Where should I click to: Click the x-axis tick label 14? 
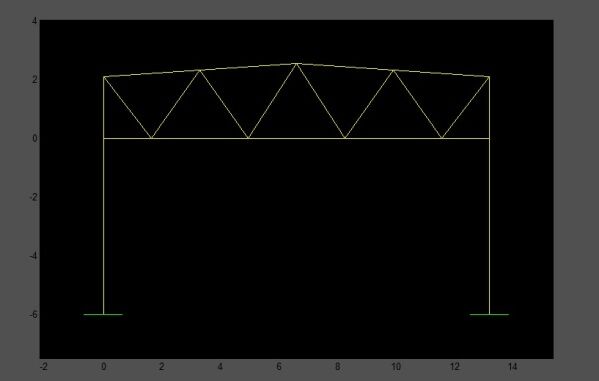[x=513, y=367]
